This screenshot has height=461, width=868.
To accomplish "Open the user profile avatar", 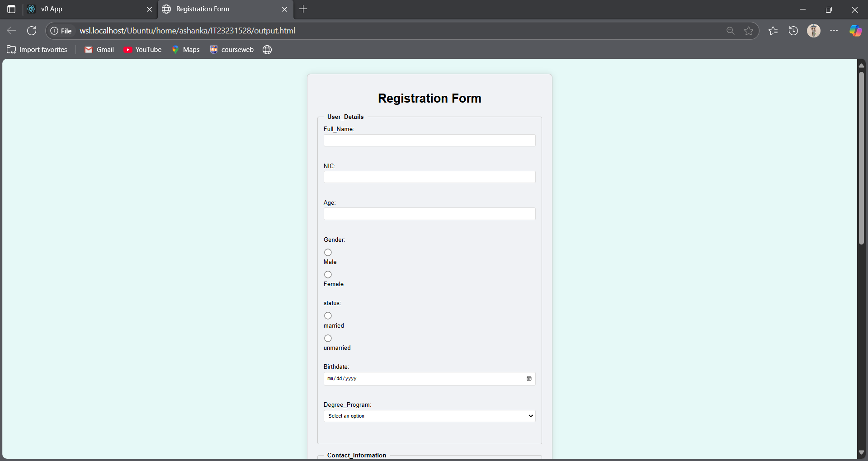I will (x=814, y=31).
